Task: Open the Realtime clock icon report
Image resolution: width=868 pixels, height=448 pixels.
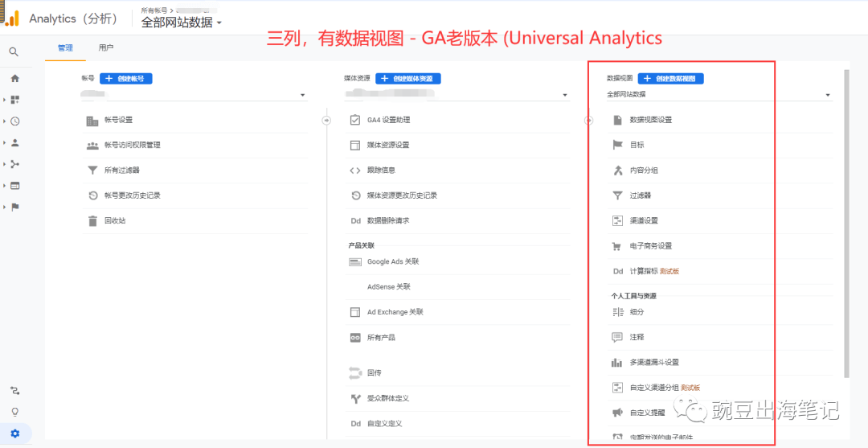Action: point(14,121)
